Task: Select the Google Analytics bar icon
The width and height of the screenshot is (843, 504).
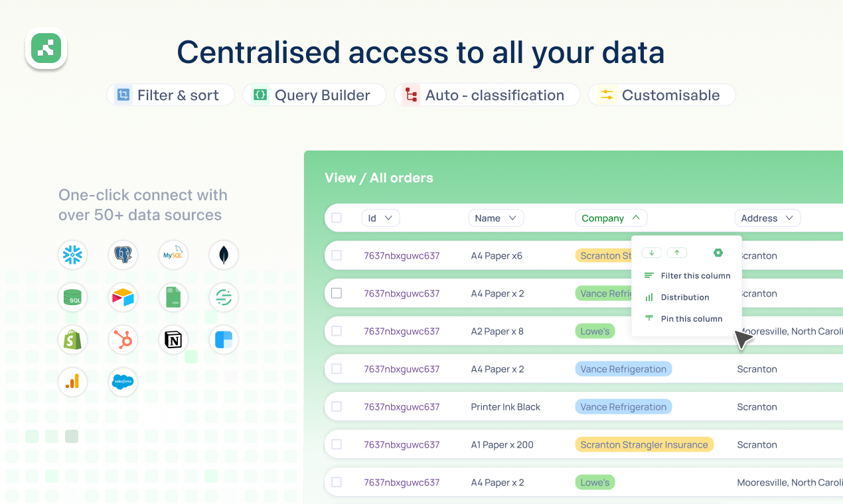Action: pos(72,382)
